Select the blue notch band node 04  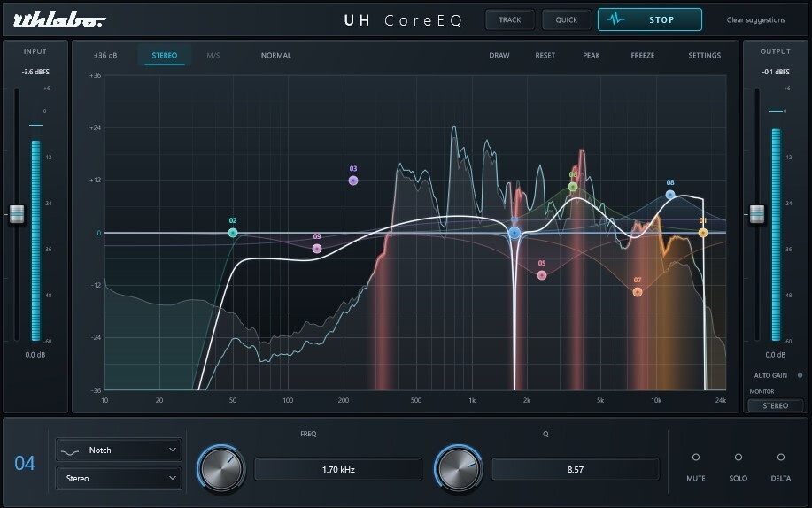click(x=514, y=233)
